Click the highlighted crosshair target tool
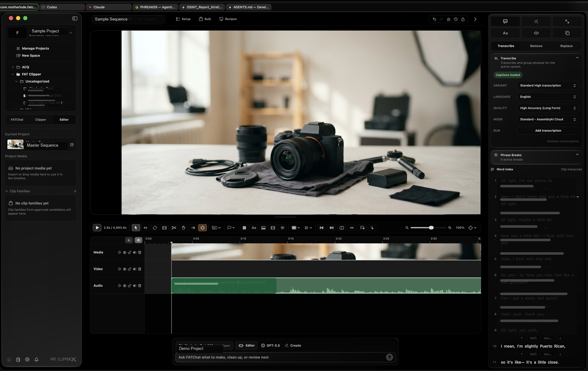Screen dimensions: 588x371 [x=202, y=228]
